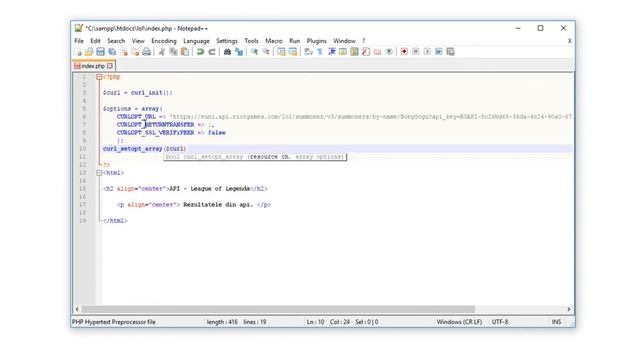Open Find with the binoculars icon
640x360 pixels.
tap(227, 52)
